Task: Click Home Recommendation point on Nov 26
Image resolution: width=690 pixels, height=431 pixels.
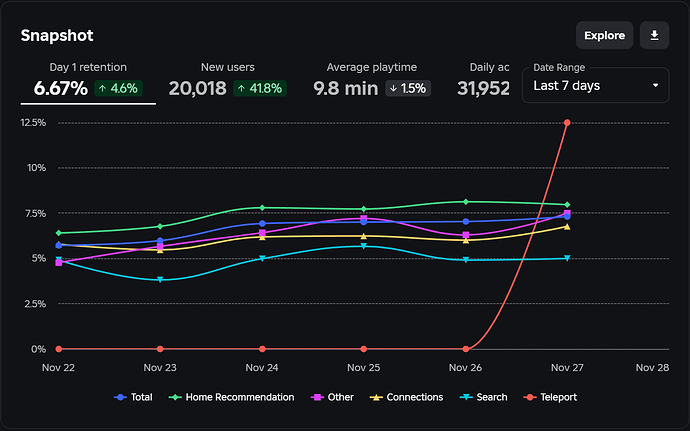Action: [466, 202]
